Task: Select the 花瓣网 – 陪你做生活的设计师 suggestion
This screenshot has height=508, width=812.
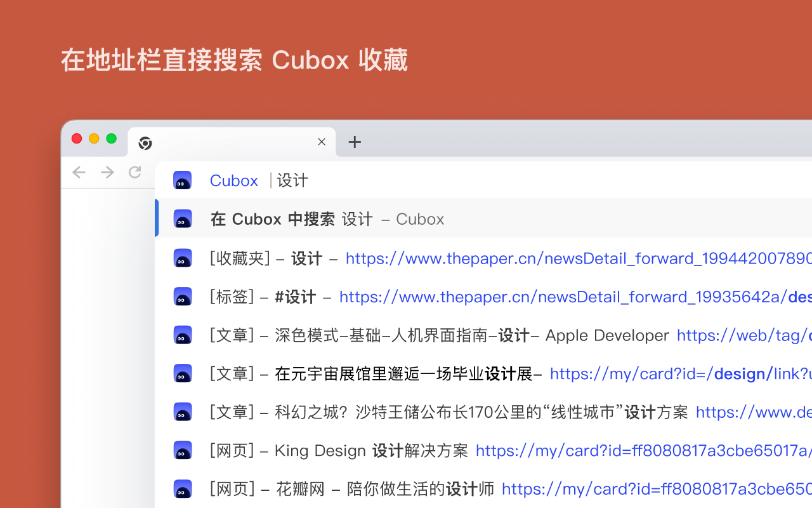Action: coord(483,489)
